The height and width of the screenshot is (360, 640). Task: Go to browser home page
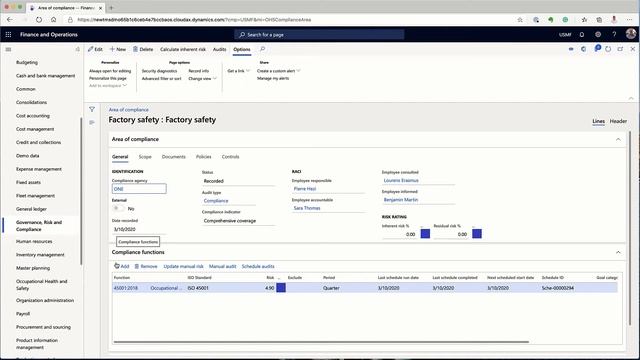[x=53, y=20]
